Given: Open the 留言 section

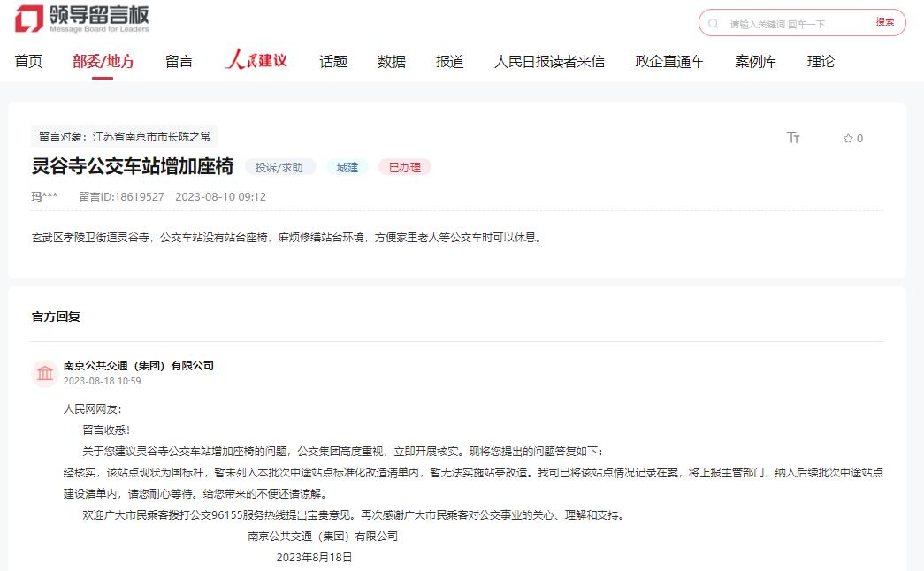Looking at the screenshot, I should 179,61.
